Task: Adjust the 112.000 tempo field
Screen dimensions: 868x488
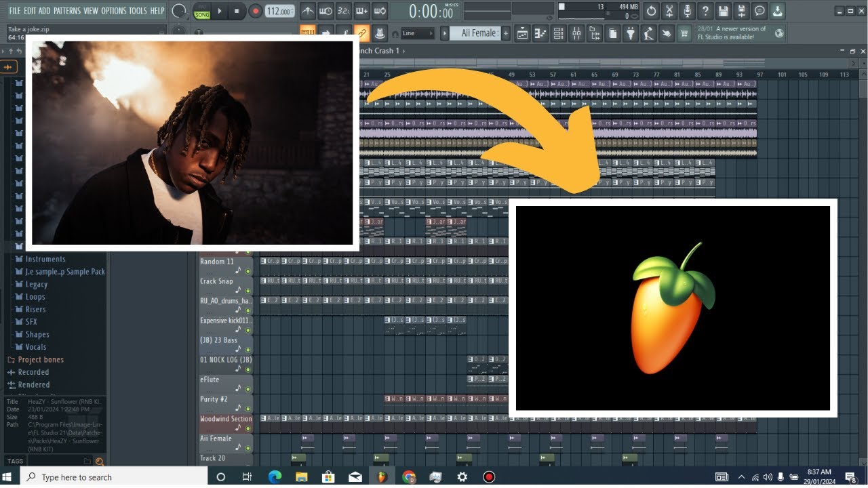Action: (x=279, y=12)
